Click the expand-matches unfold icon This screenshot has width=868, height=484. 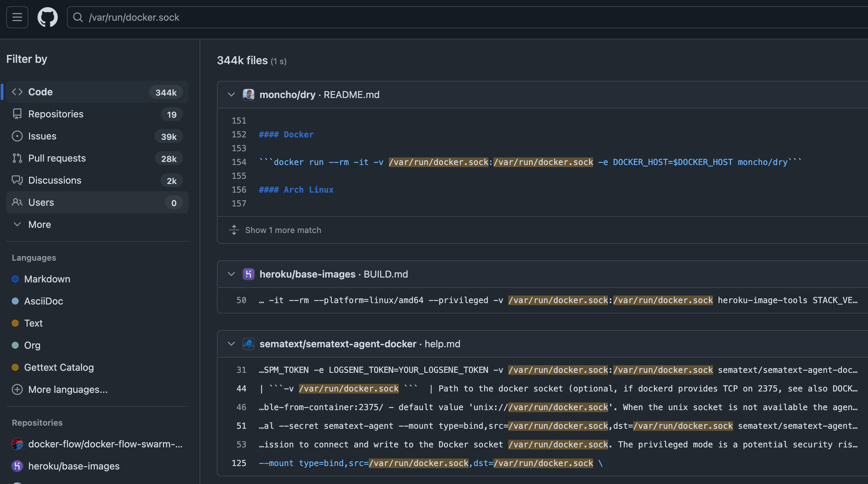[x=234, y=230]
